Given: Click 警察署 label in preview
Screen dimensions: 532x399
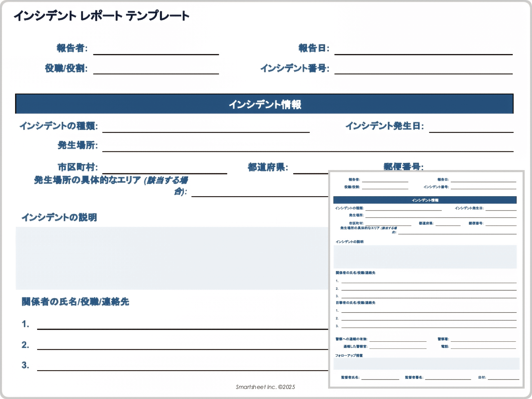Looking at the screenshot, I should [443, 339].
